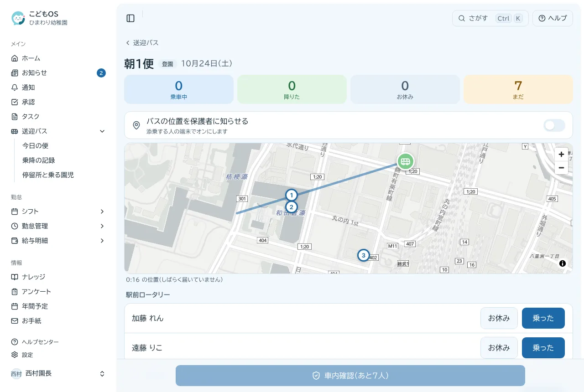Open ナレッジ in sidebar
The image size is (584, 392).
tap(58, 277)
